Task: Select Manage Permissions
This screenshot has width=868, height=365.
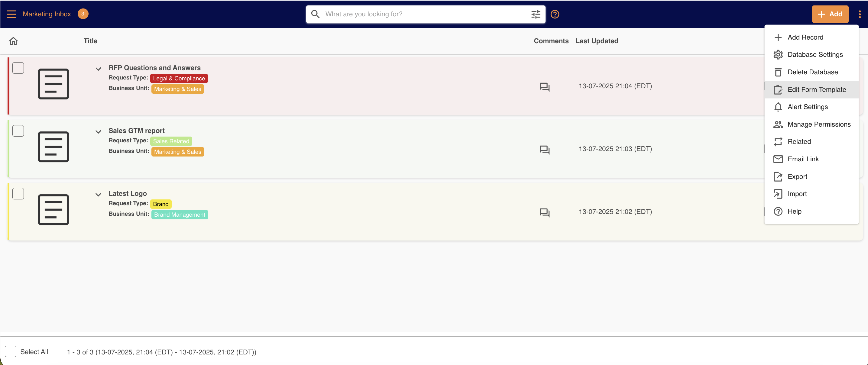Action: pos(811,124)
